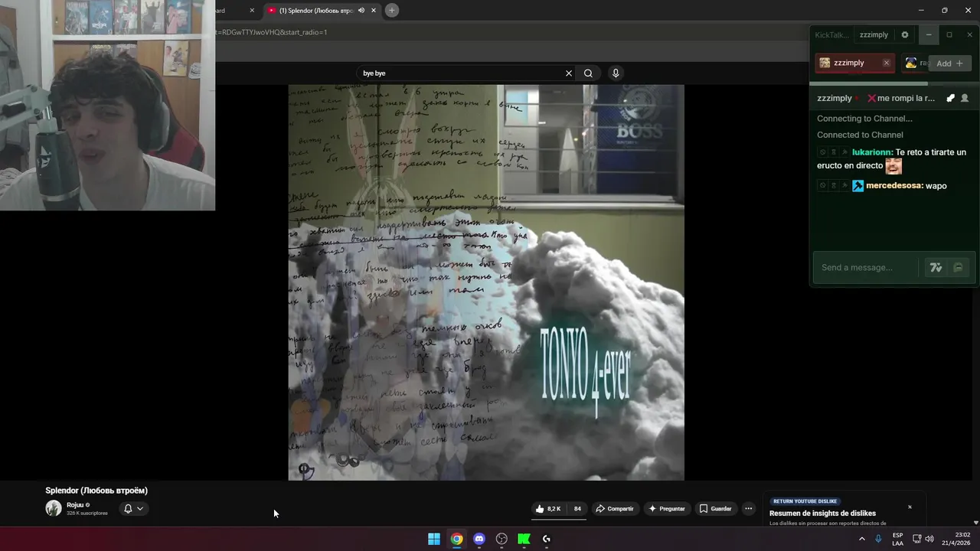Screen dimensions: 980x551
Task: Click the KickTalk title text
Action: click(x=832, y=35)
